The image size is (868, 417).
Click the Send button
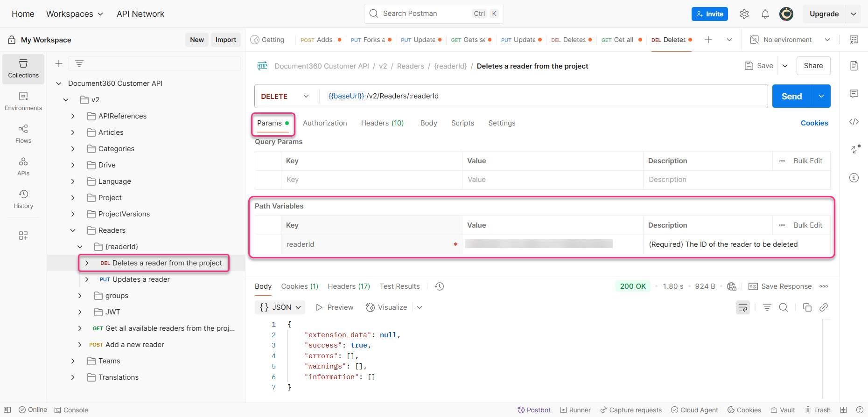792,96
